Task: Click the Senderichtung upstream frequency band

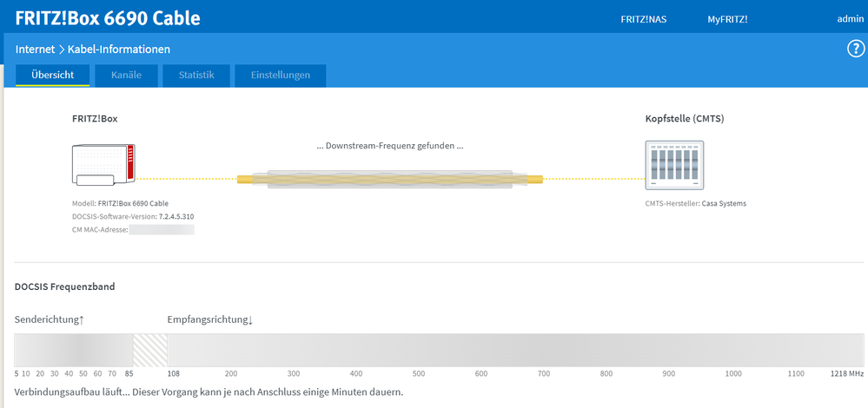Action: tap(73, 350)
